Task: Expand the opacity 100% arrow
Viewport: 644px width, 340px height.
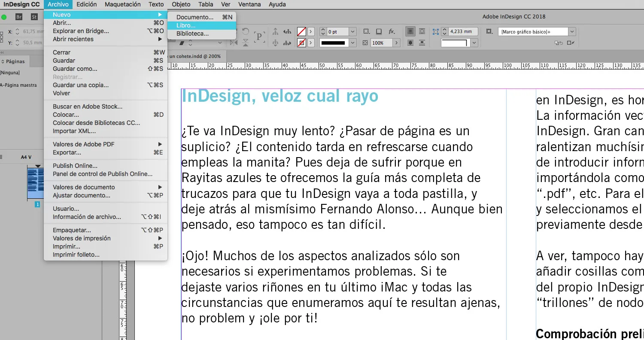Action: click(396, 43)
